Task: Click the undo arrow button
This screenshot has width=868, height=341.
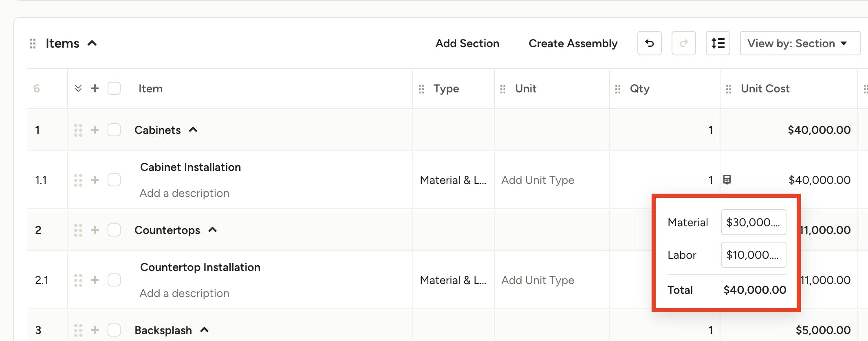Action: (x=649, y=43)
